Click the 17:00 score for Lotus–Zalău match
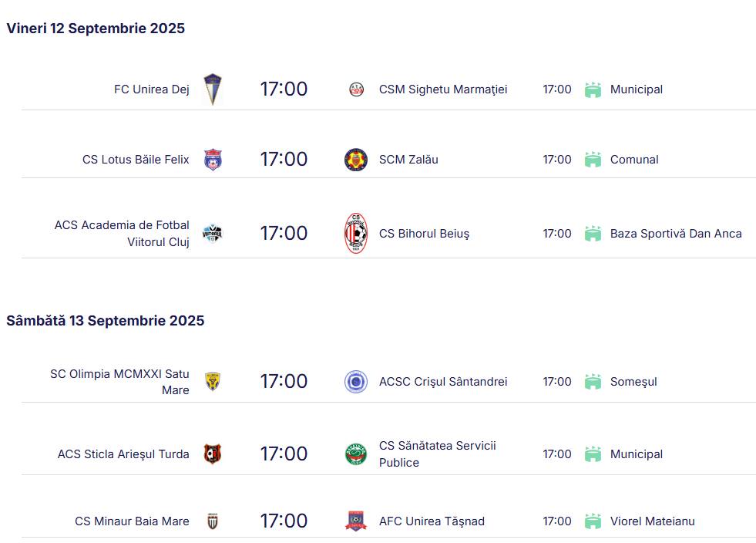 coord(284,160)
